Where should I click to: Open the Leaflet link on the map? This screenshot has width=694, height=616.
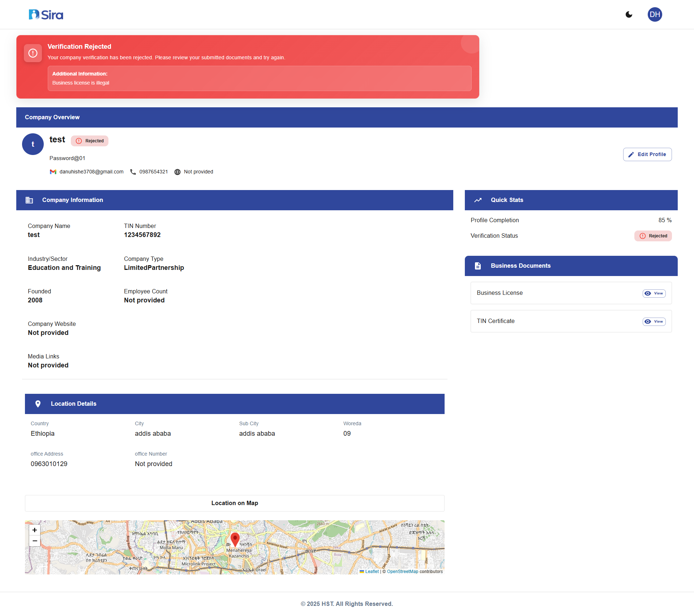tap(371, 571)
